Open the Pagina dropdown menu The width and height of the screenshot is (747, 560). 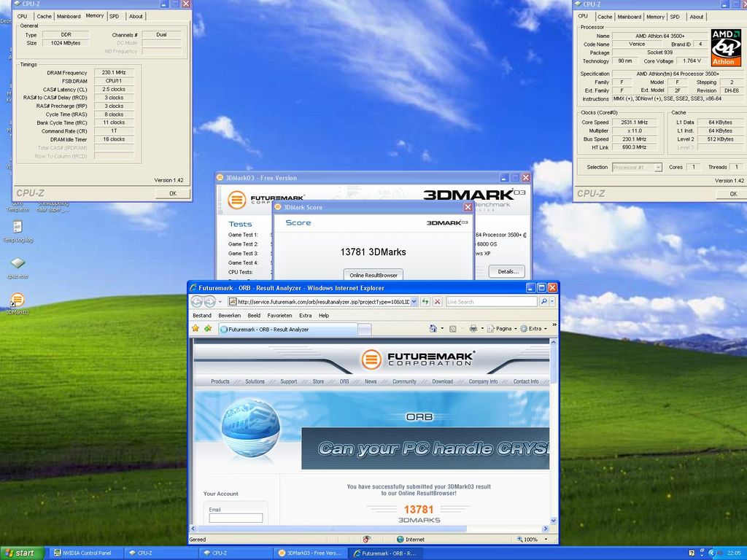coord(502,329)
